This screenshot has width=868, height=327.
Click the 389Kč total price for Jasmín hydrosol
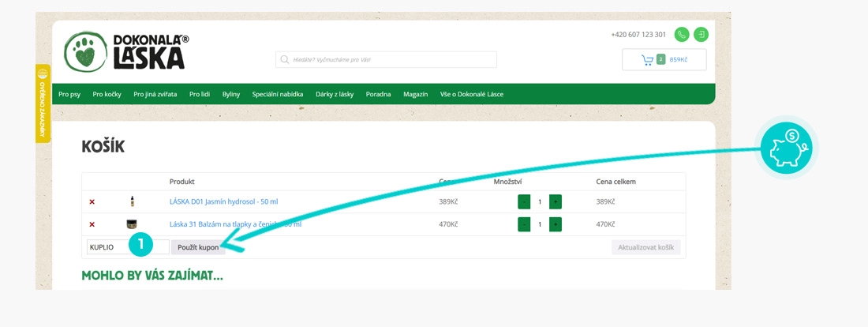click(605, 201)
